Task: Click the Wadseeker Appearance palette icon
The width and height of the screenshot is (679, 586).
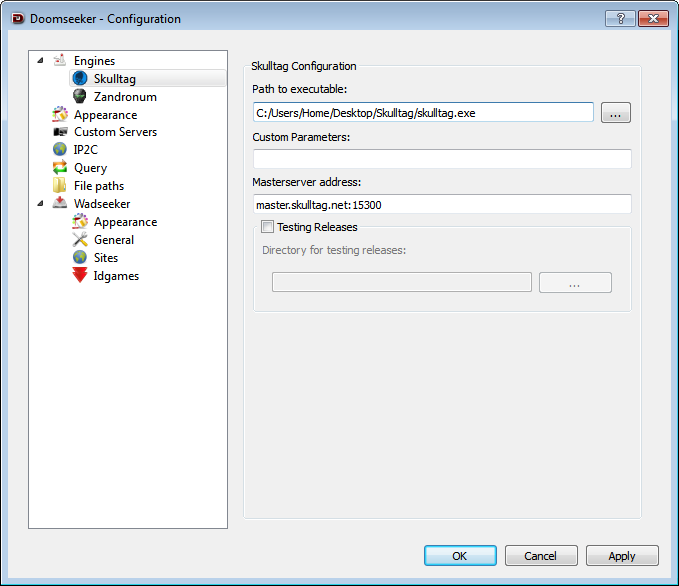Action: click(80, 221)
